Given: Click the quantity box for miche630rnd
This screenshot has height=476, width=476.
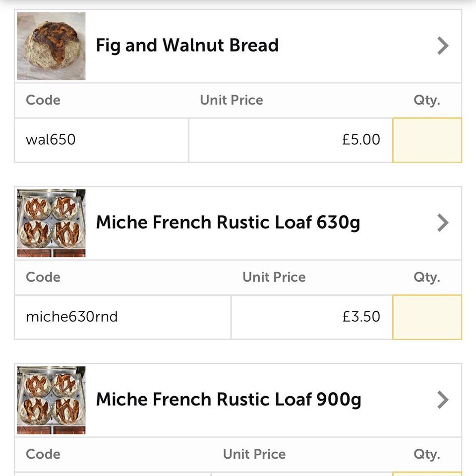Looking at the screenshot, I should click(427, 317).
